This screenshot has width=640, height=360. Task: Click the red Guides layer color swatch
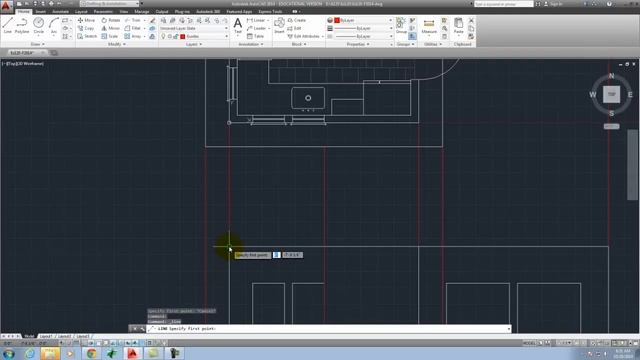coord(183,36)
